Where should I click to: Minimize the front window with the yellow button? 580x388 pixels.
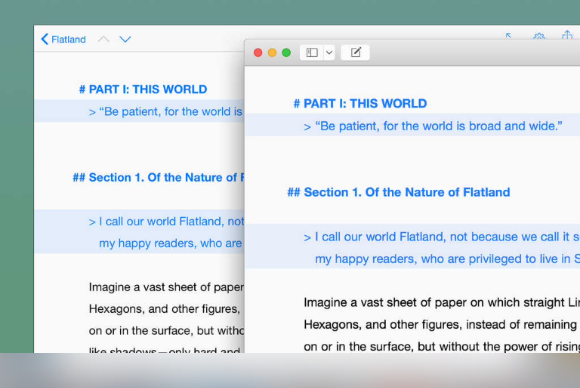[x=272, y=53]
